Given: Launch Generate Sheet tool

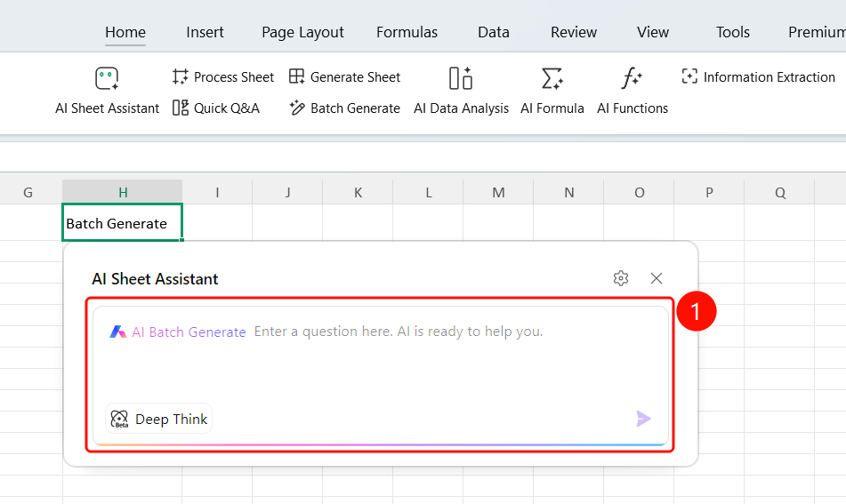Looking at the screenshot, I should (344, 77).
